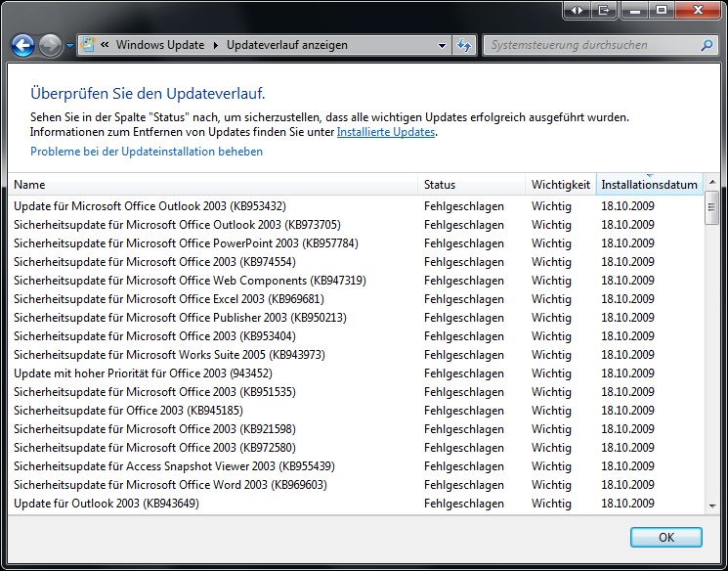This screenshot has width=728, height=571.
Task: Click date 18.10.2009 in KB943973 row
Action: tap(627, 355)
